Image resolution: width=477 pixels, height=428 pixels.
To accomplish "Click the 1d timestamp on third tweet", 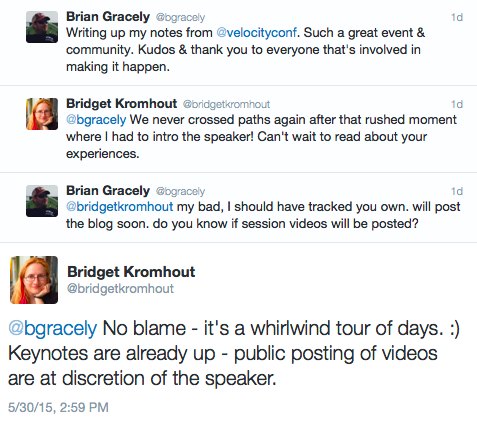I will 457,191.
